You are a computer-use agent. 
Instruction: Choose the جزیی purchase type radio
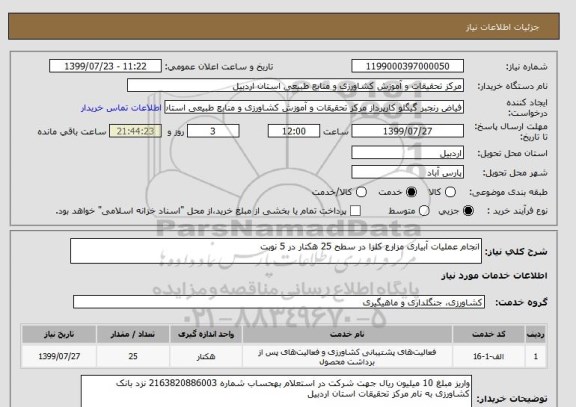click(x=468, y=211)
